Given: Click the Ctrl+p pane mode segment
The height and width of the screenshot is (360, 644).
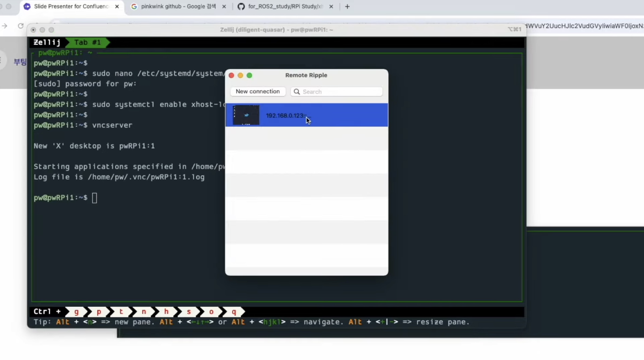Looking at the screenshot, I should point(99,312).
